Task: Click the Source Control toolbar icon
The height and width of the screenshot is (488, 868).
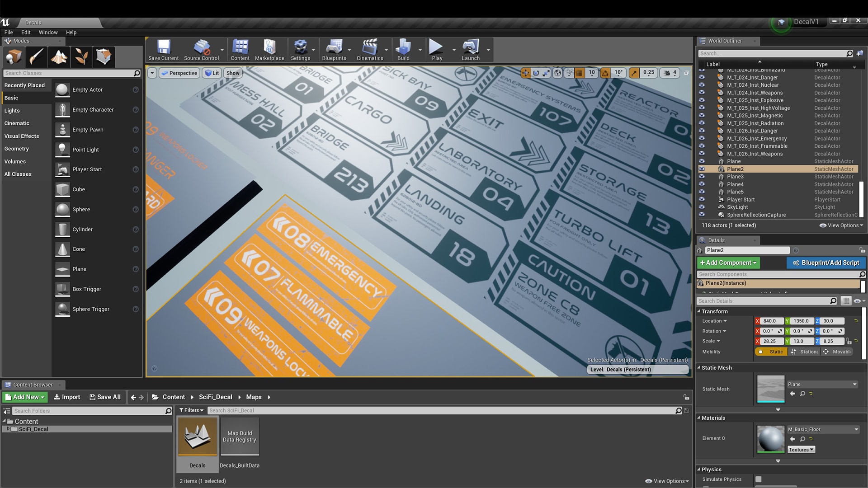Action: pyautogui.click(x=202, y=50)
